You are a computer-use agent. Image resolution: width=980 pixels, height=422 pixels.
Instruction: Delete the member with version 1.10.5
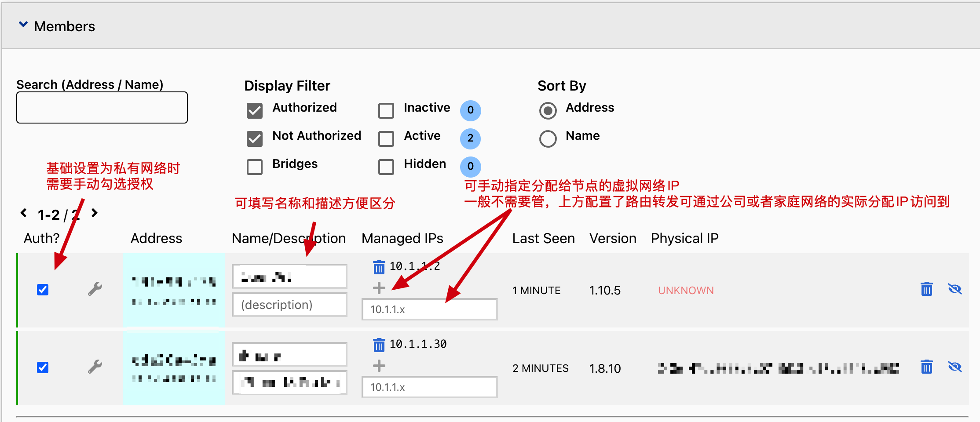click(926, 289)
